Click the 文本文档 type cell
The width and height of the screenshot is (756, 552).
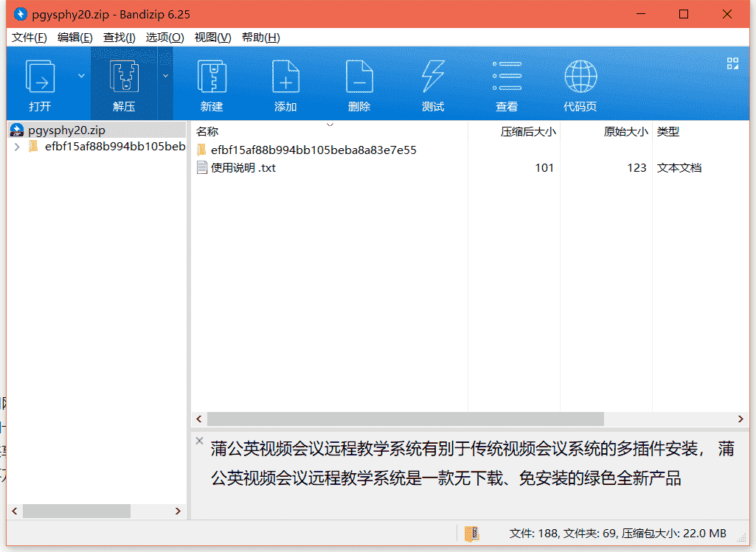click(679, 167)
